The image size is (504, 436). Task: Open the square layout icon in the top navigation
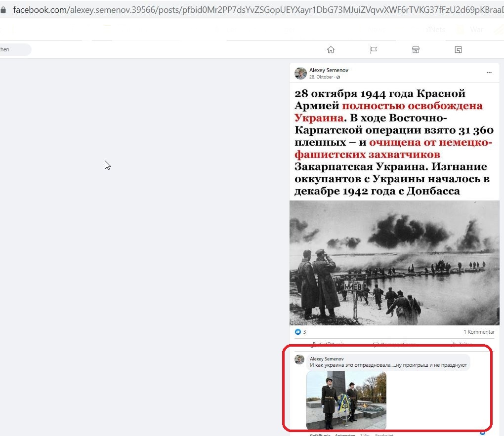(x=459, y=50)
